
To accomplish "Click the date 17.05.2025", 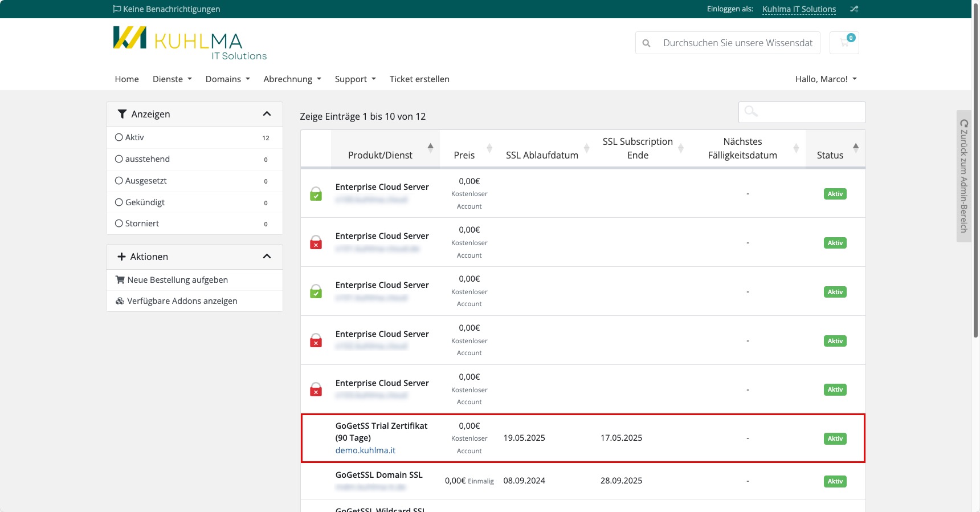I will point(621,438).
